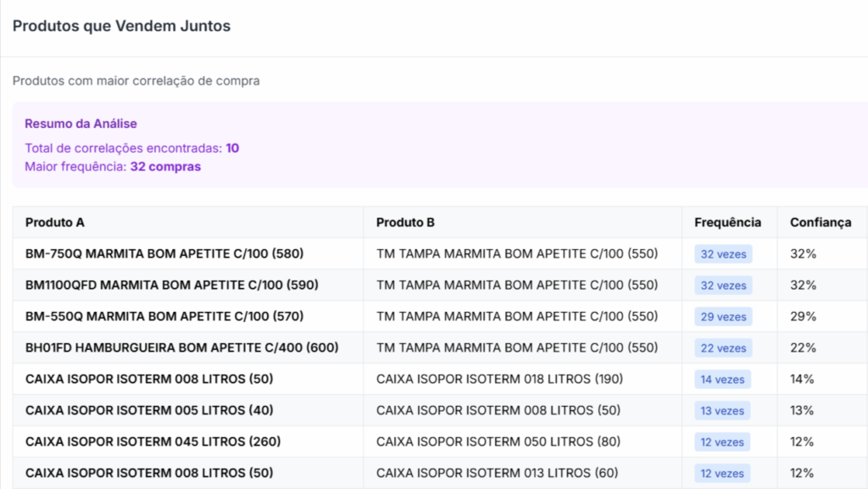Screen dimensions: 868x489
Task: Sort by the "Frequência" column header
Action: (x=727, y=222)
